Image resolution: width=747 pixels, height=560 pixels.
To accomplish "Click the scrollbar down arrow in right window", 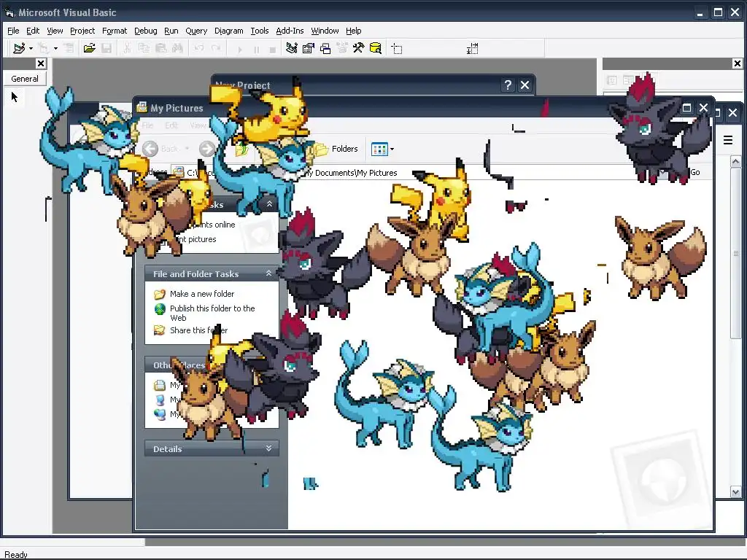I will tap(735, 492).
